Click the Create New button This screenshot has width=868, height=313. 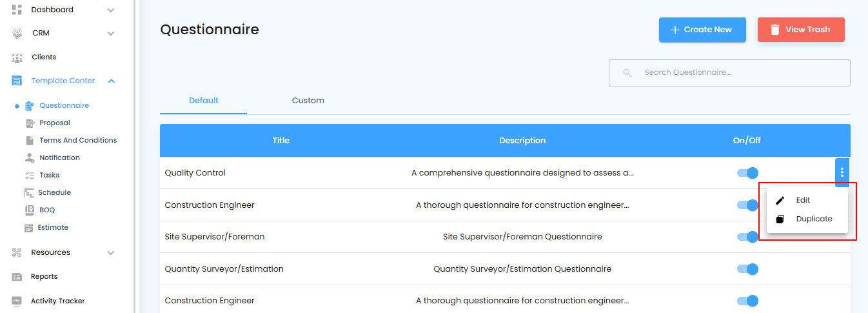pyautogui.click(x=702, y=30)
